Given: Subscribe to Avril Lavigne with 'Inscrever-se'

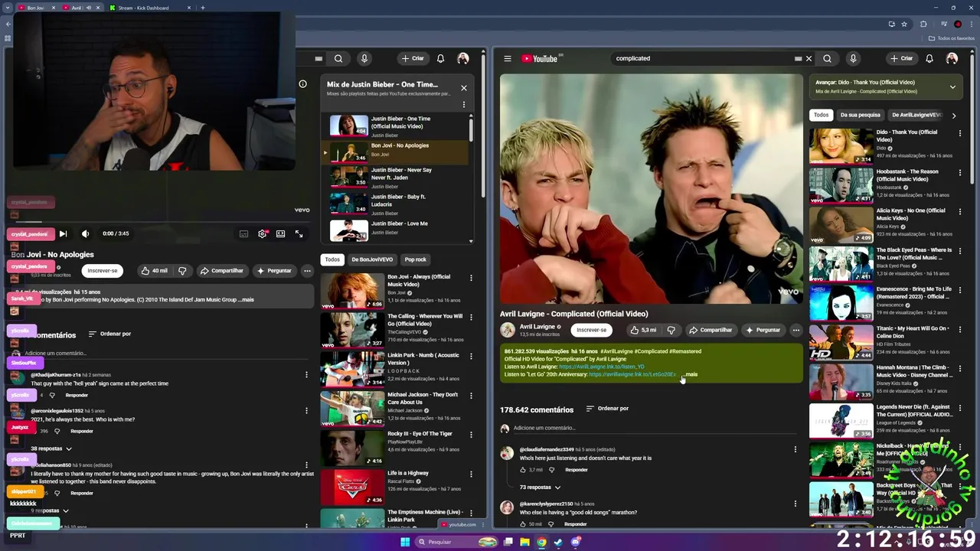Looking at the screenshot, I should (x=591, y=330).
